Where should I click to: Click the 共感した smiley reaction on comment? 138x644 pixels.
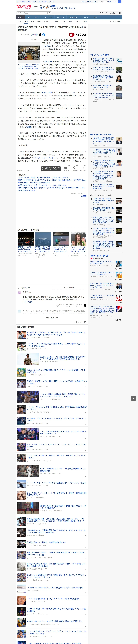point(60,305)
